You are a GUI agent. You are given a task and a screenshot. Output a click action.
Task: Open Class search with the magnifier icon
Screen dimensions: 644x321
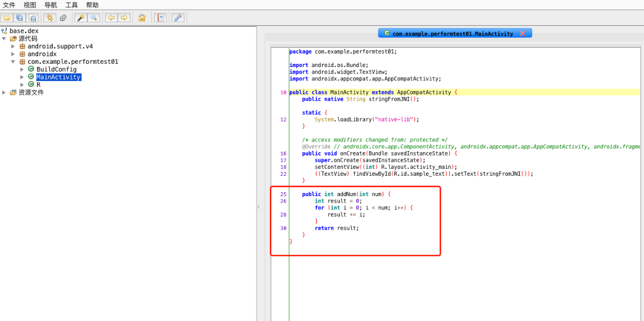click(x=93, y=18)
